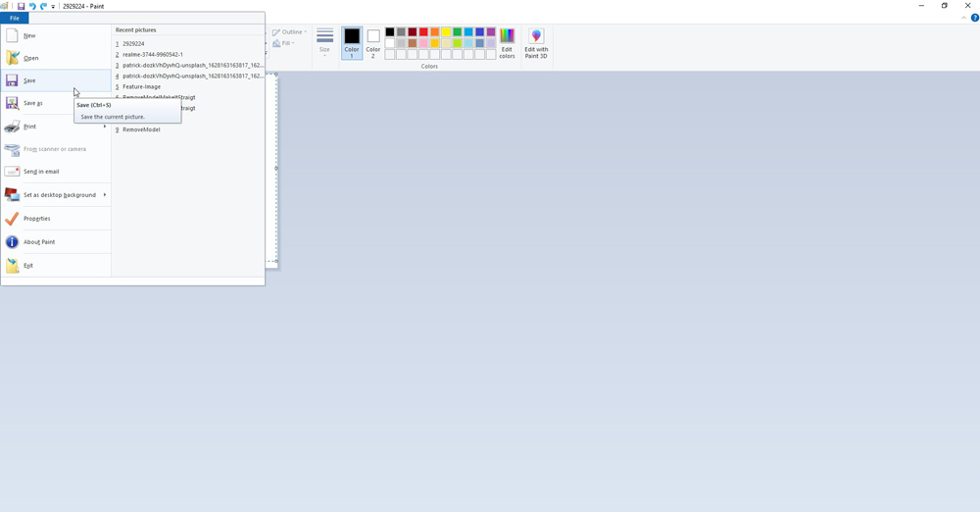The image size is (980, 512).
Task: Open the shape Fill dropdown
Action: click(284, 43)
